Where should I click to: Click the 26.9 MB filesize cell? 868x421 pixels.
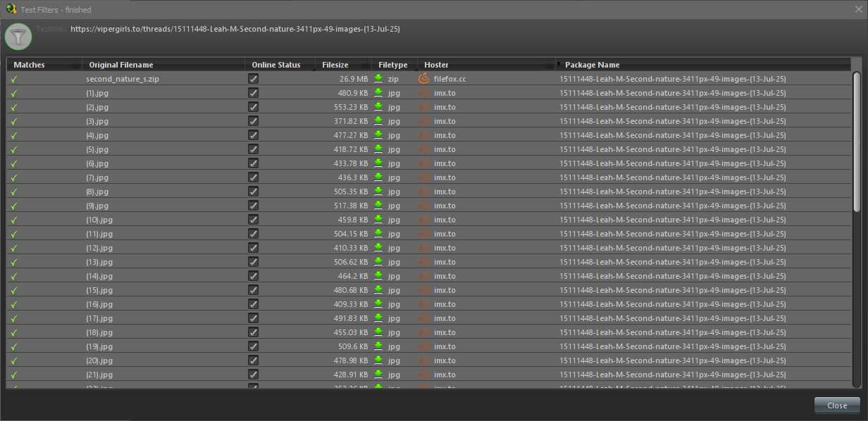354,79
